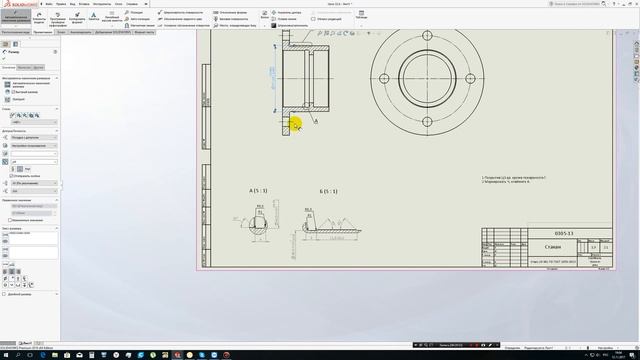Left-justify the dimension text
This screenshot has width=640, height=360.
pos(5,271)
